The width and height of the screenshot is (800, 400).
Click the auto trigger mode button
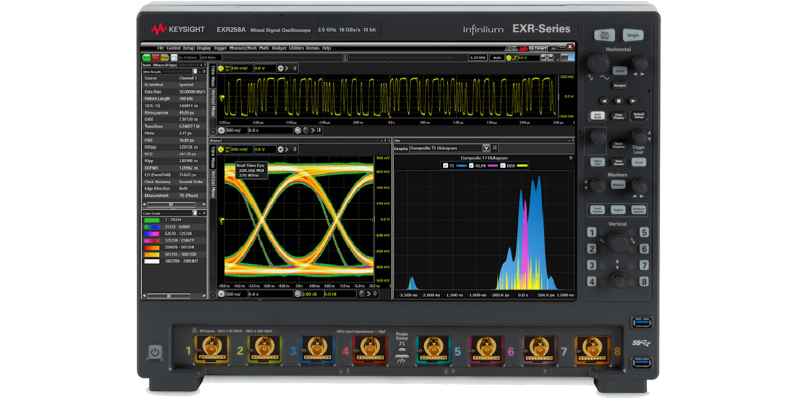coord(496,58)
